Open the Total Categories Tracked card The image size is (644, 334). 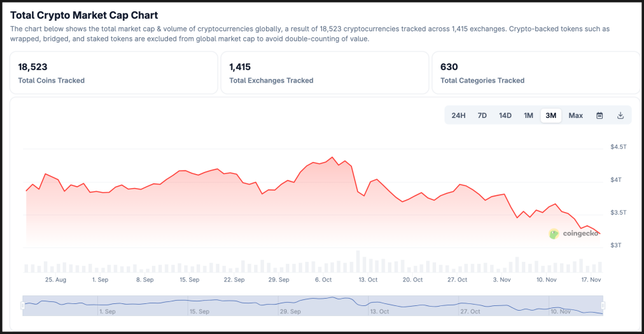[535, 73]
